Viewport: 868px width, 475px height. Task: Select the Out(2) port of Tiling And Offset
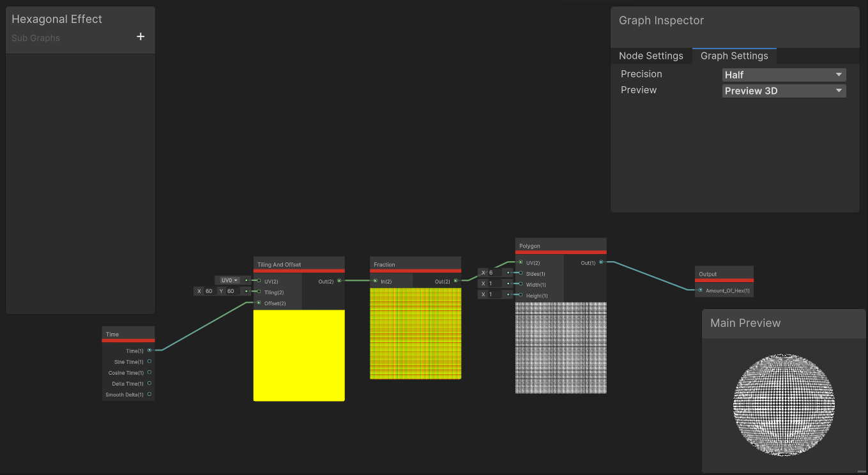pos(339,280)
